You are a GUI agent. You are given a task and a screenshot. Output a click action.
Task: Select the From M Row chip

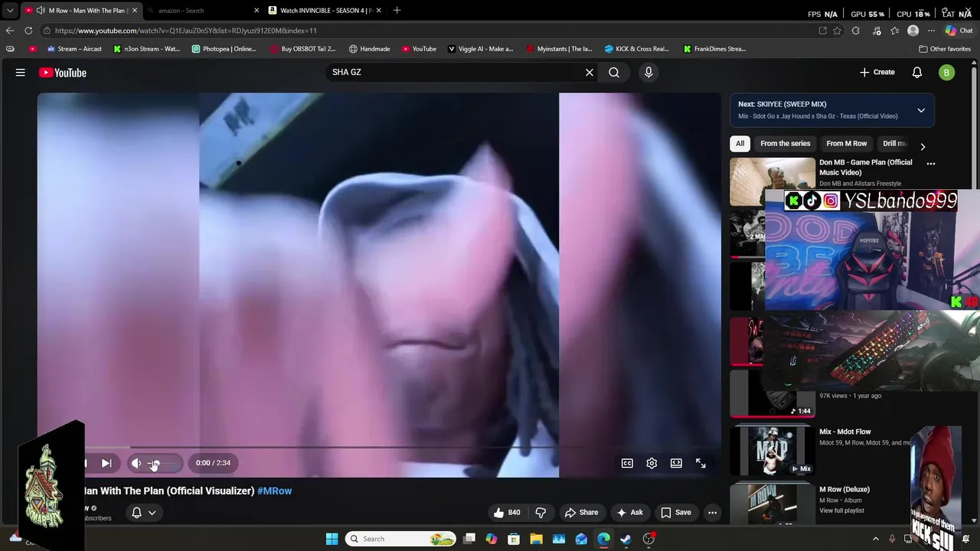click(x=846, y=143)
